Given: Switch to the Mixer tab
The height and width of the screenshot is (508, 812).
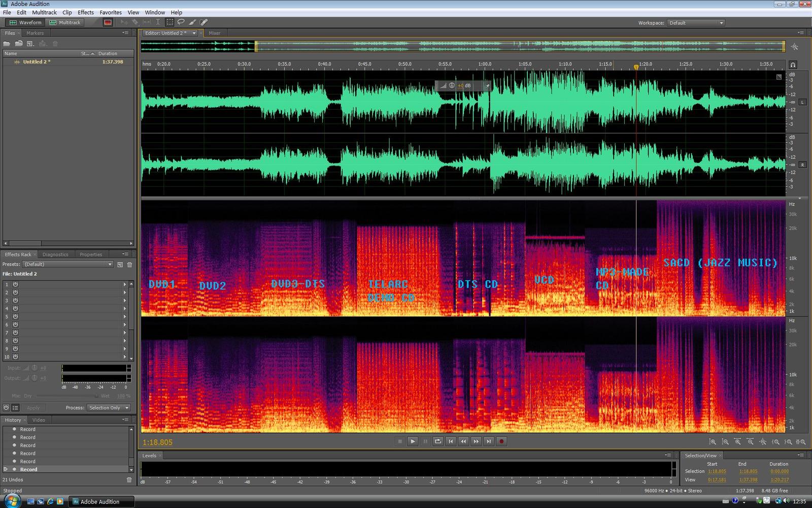Looking at the screenshot, I should click(215, 33).
